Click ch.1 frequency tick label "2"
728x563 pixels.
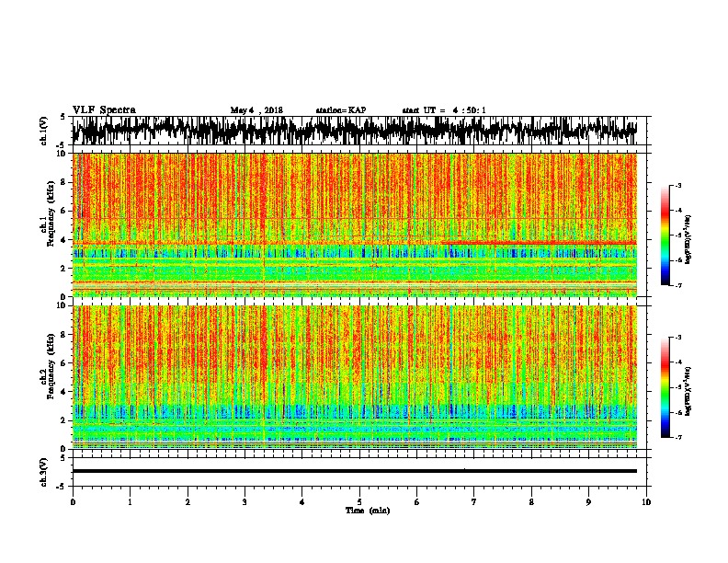(63, 268)
